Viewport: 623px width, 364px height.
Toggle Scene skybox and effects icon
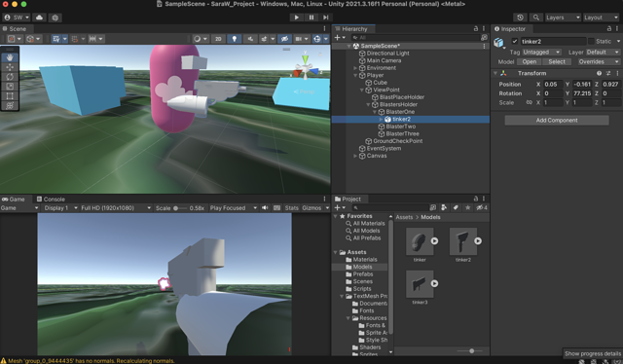click(x=264, y=39)
